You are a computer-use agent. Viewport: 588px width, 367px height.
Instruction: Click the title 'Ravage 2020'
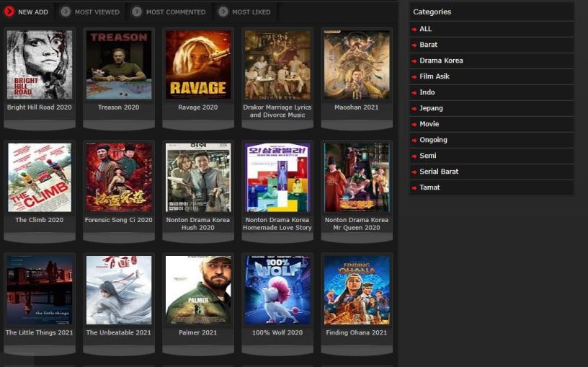pos(198,107)
